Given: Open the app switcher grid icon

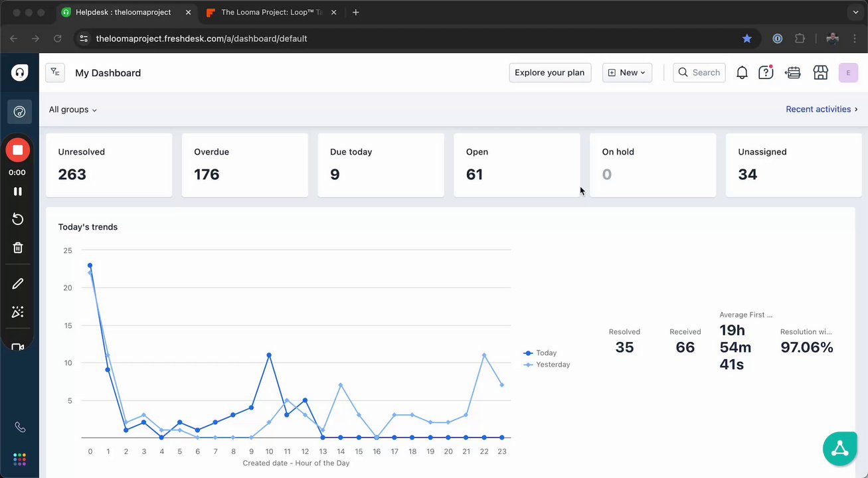Looking at the screenshot, I should click(20, 459).
